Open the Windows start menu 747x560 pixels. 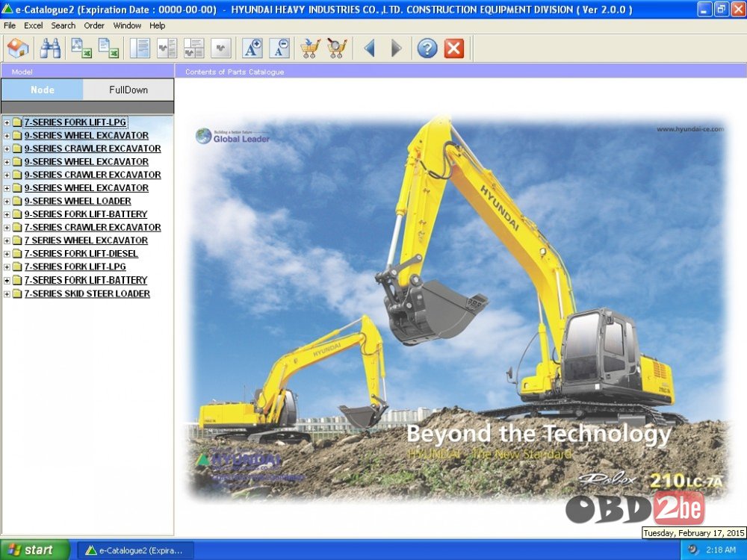click(x=35, y=550)
